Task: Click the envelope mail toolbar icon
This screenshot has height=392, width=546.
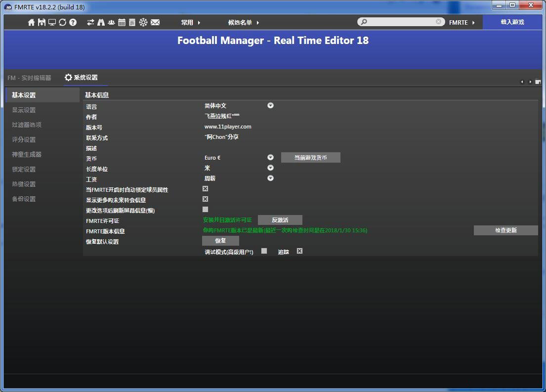Action: pos(155,22)
